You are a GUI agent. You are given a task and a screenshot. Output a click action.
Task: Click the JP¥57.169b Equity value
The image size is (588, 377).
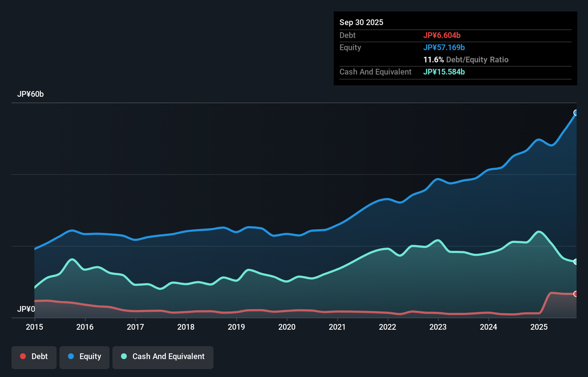(x=444, y=47)
